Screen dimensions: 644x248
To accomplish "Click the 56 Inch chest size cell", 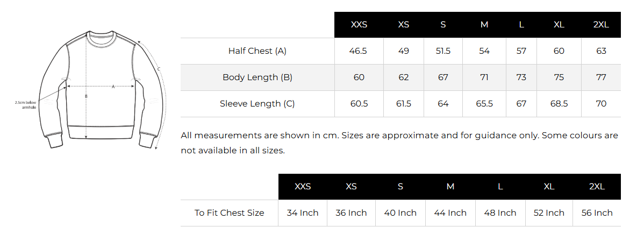I will click(597, 213).
